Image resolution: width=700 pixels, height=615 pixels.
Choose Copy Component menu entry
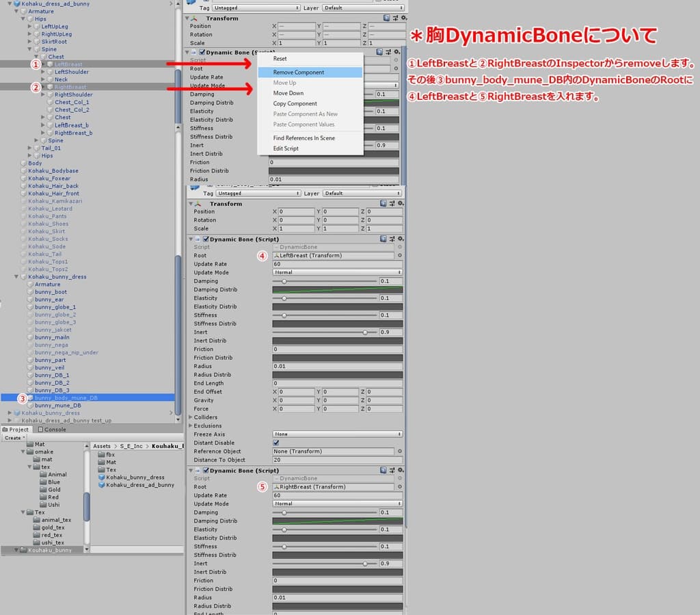[x=295, y=103]
